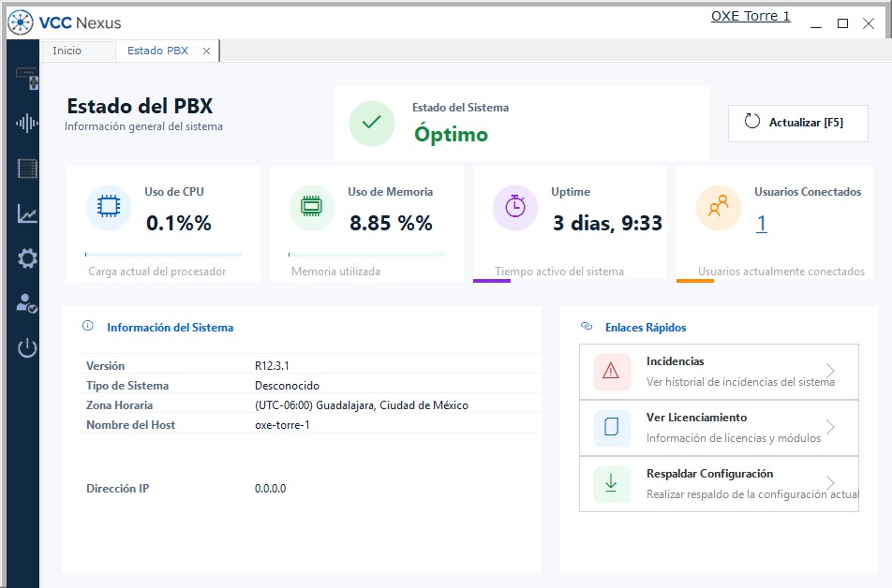The height and width of the screenshot is (588, 892).
Task: Open the PBX server sidebar icon
Action: (x=27, y=78)
